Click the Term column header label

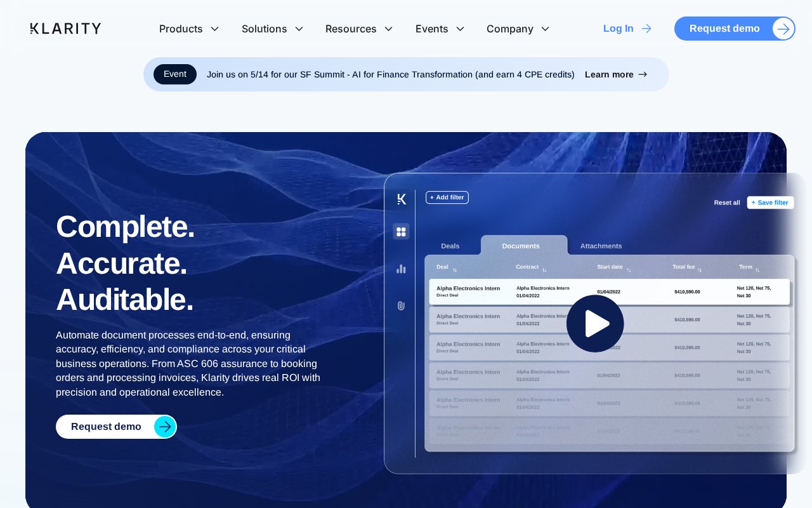click(745, 267)
